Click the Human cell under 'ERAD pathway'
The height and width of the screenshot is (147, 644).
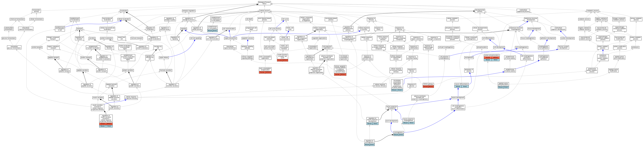coord(426,86)
